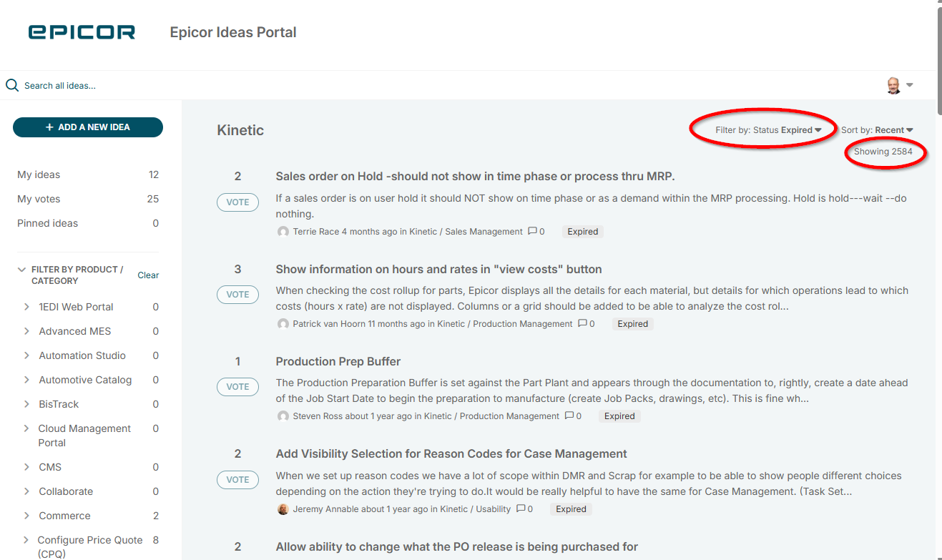Expand the Automation Studio category
The image size is (942, 560).
(x=26, y=355)
